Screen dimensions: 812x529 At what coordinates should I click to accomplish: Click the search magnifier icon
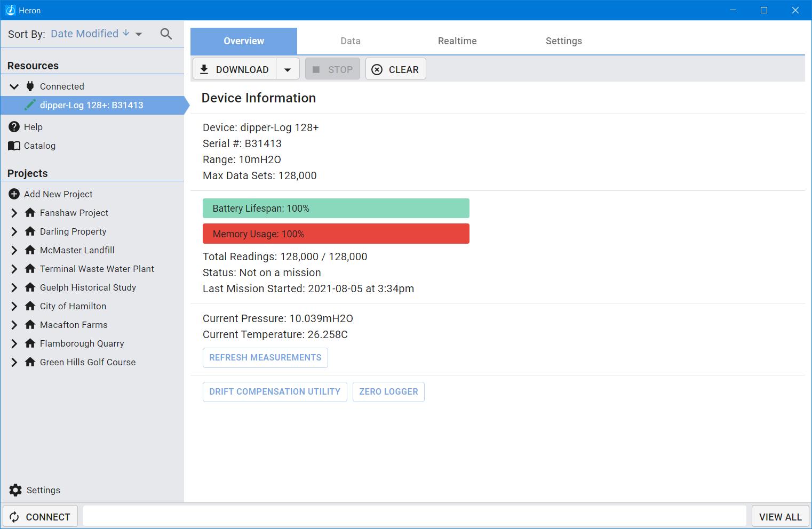point(166,34)
